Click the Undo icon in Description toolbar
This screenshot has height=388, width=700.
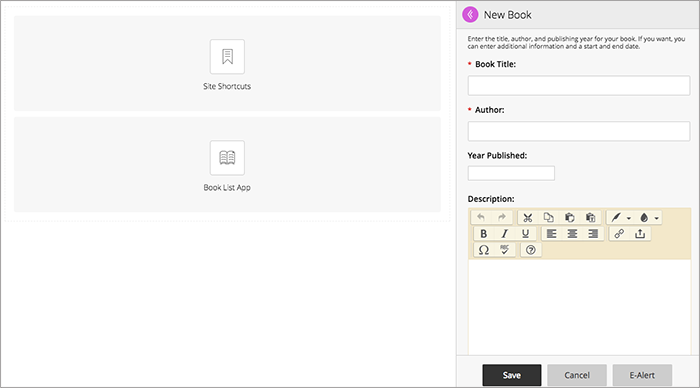pos(481,217)
